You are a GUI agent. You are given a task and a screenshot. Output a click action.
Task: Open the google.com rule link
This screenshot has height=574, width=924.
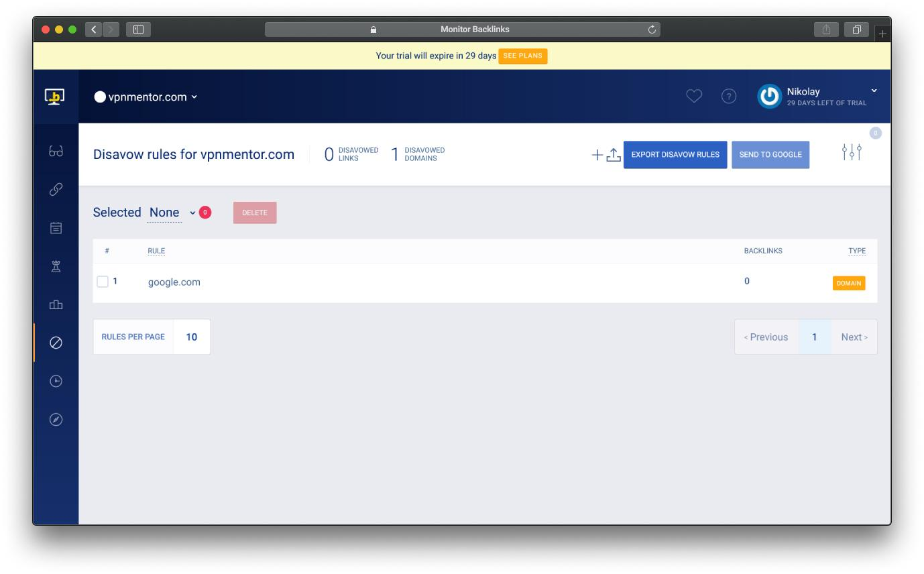point(174,282)
